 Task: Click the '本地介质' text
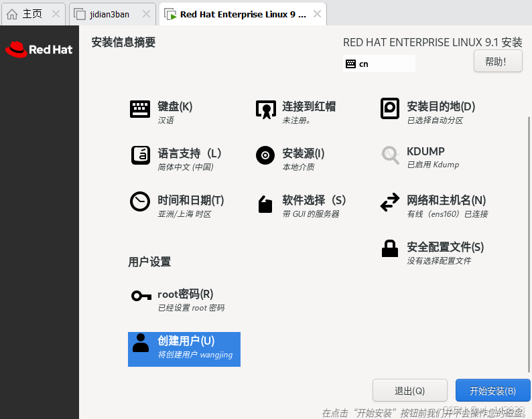(x=298, y=167)
